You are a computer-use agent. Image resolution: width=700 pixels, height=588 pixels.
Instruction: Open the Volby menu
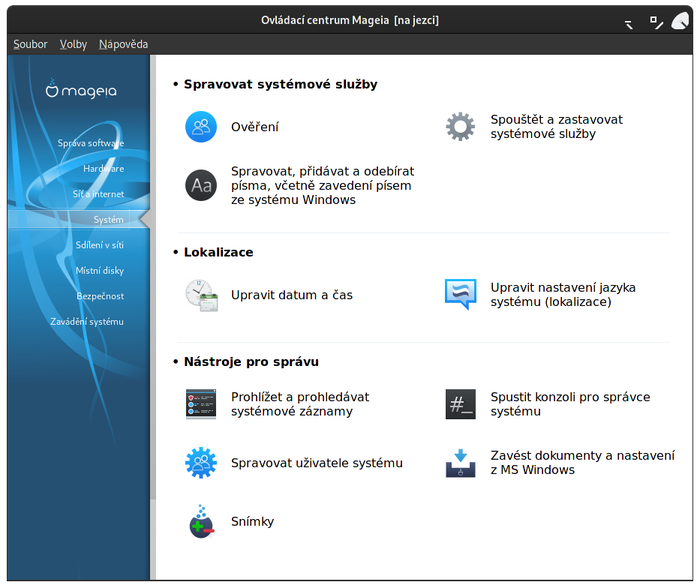pos(73,44)
